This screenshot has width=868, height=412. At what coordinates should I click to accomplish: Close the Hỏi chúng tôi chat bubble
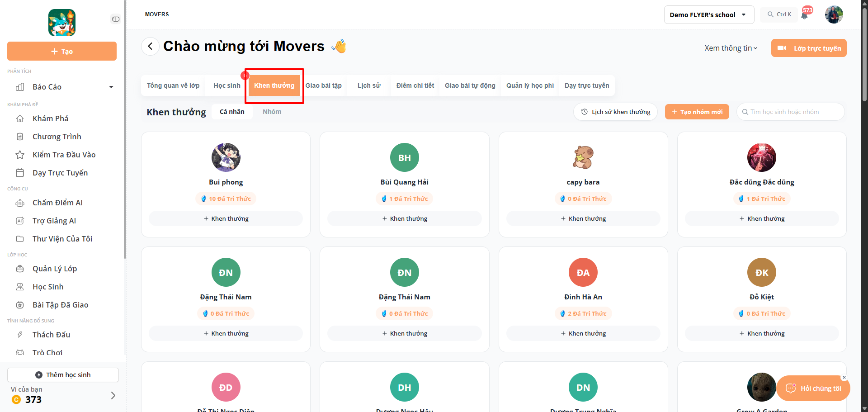click(844, 377)
